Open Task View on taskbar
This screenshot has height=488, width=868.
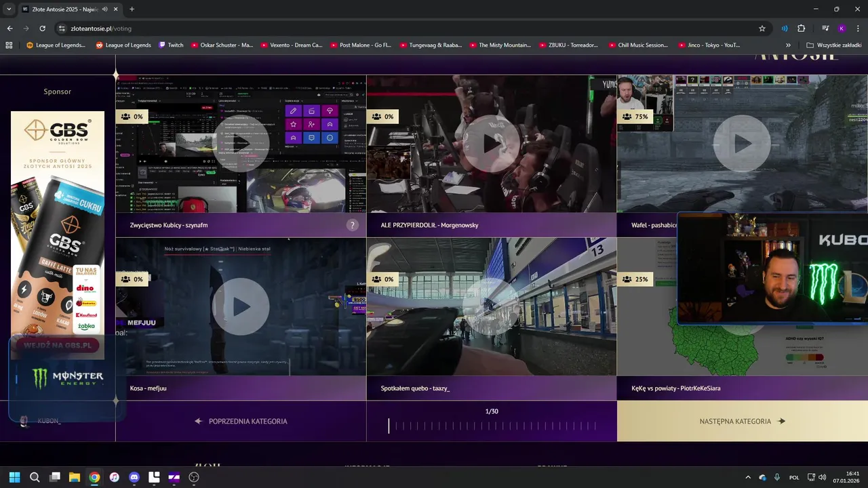[55, 477]
